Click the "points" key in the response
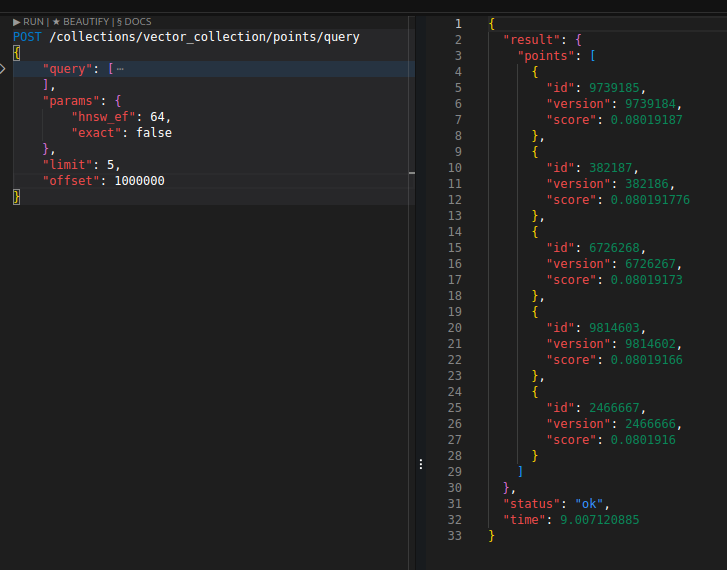This screenshot has width=727, height=570. [546, 55]
